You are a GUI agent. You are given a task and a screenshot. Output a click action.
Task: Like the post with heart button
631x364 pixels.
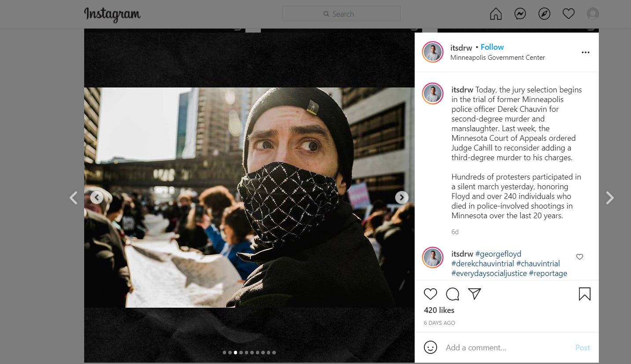coord(430,294)
